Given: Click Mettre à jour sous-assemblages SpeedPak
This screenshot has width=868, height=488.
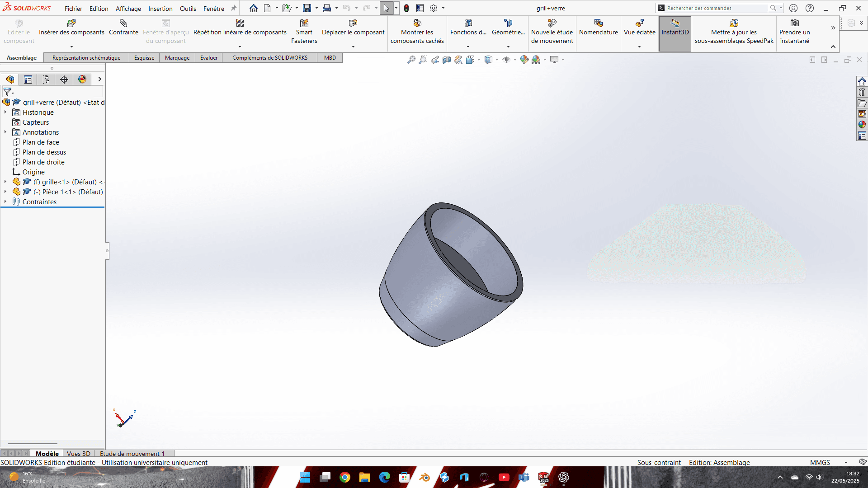Looking at the screenshot, I should [x=734, y=32].
